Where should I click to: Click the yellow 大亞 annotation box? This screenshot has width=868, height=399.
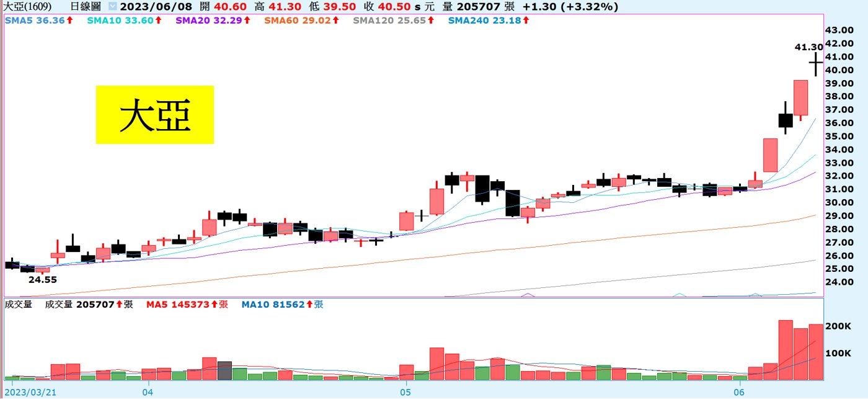click(154, 115)
